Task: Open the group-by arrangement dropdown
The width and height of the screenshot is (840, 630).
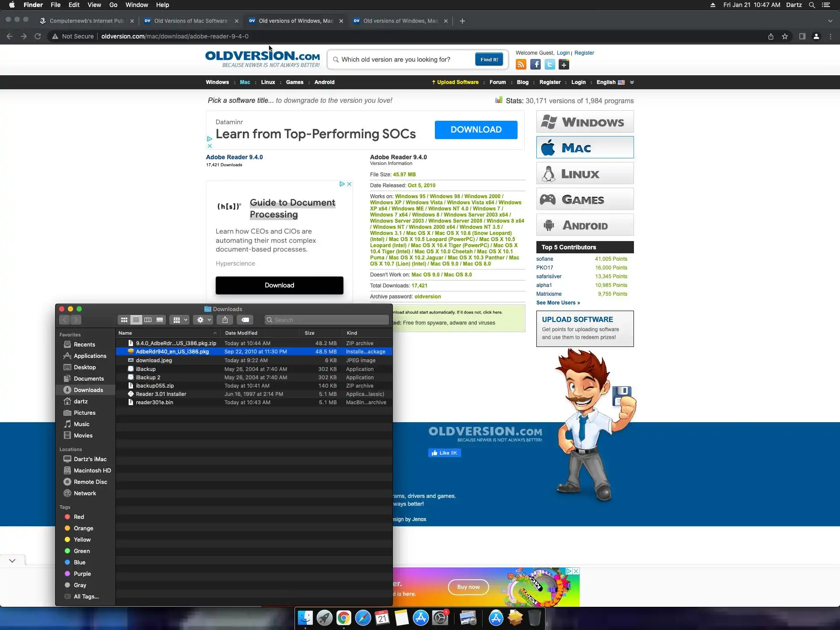Action: [180, 320]
